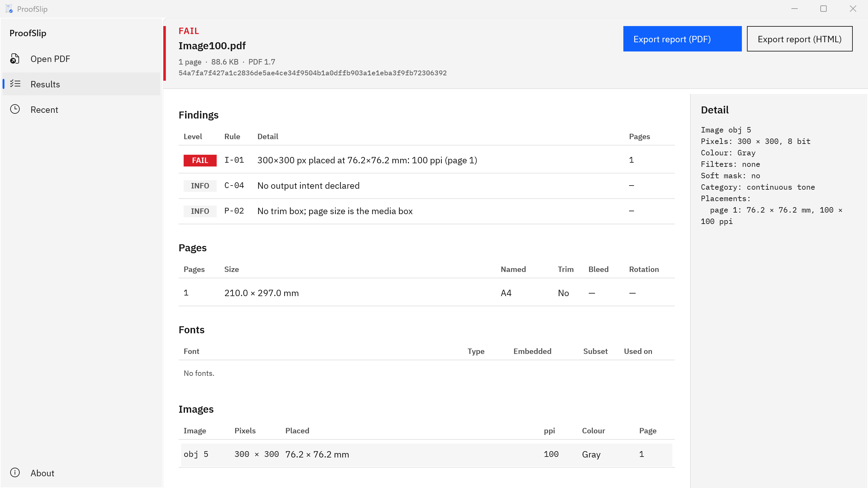Image resolution: width=868 pixels, height=488 pixels.
Task: Click '1 page · 88.6 KB · PDF 1.7' info
Action: click(227, 62)
